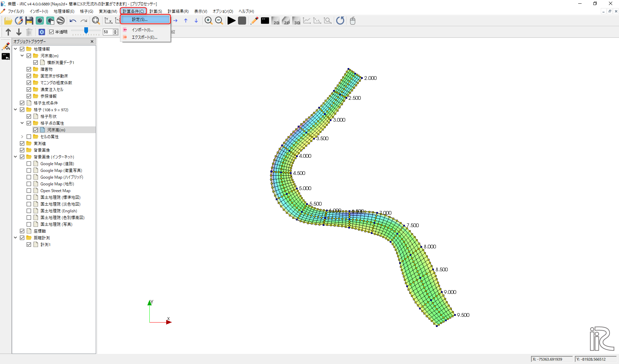Viewport: 619px width, 364px height.
Task: Toggle the 半透明 checkbox
Action: (x=52, y=32)
